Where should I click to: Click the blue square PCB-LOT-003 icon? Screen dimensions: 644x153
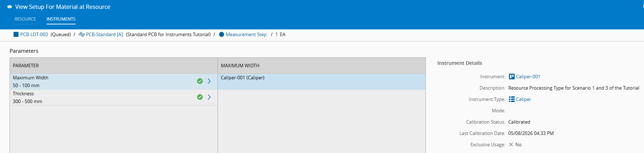click(x=16, y=34)
